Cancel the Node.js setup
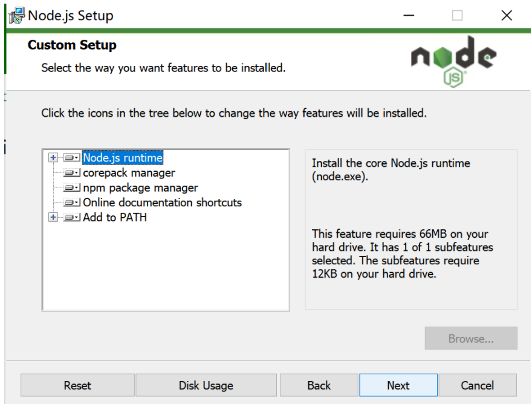Screen dimensions: 532x404 pos(478,385)
